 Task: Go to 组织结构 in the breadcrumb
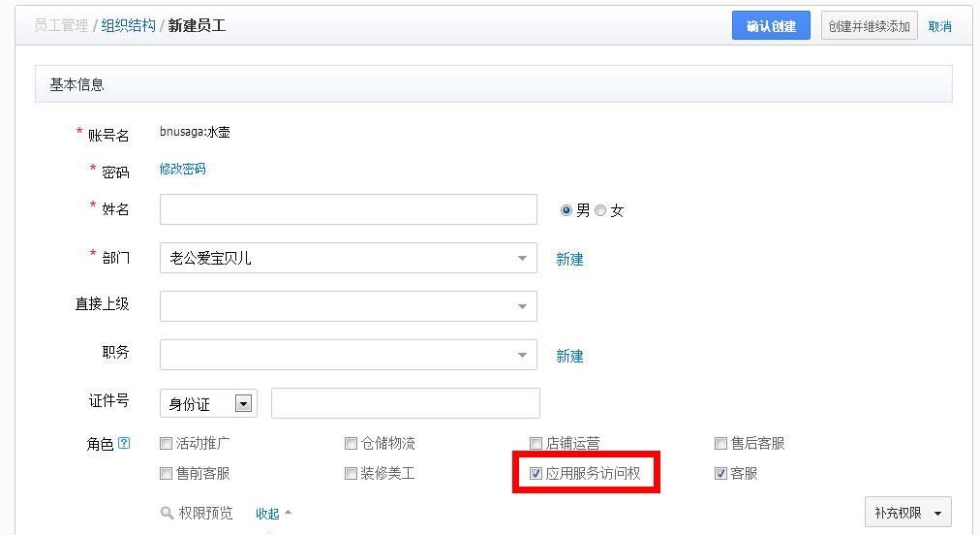128,26
